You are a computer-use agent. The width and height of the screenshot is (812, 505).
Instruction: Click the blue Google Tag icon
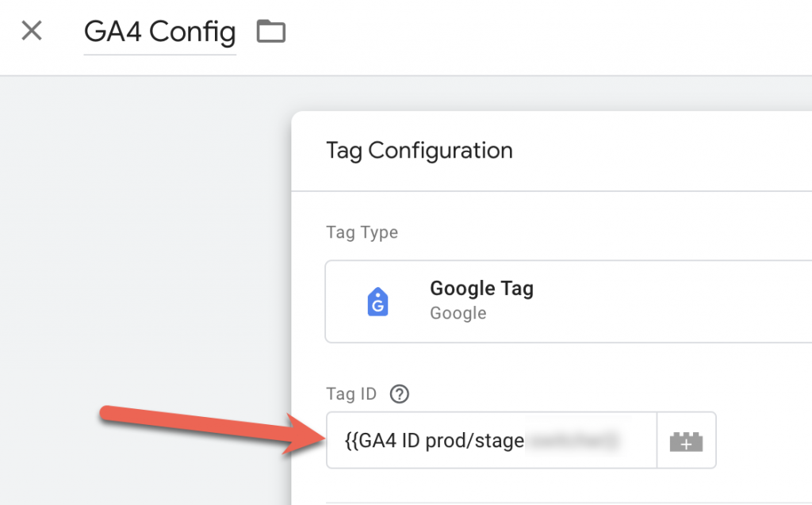(378, 302)
